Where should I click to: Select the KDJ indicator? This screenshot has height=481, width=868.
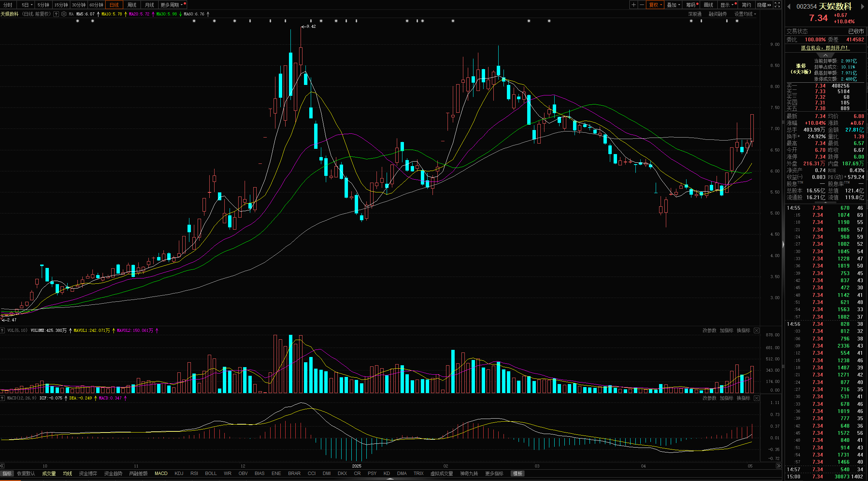click(179, 473)
